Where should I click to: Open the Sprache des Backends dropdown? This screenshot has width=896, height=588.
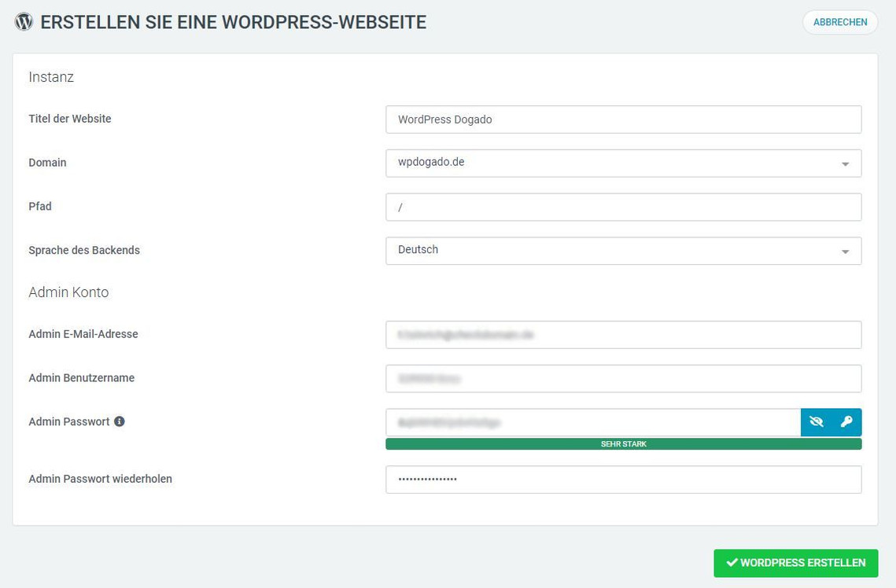(x=624, y=251)
